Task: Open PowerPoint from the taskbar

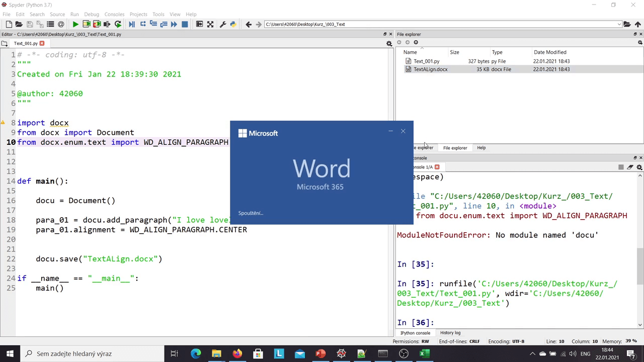Action: click(320, 353)
